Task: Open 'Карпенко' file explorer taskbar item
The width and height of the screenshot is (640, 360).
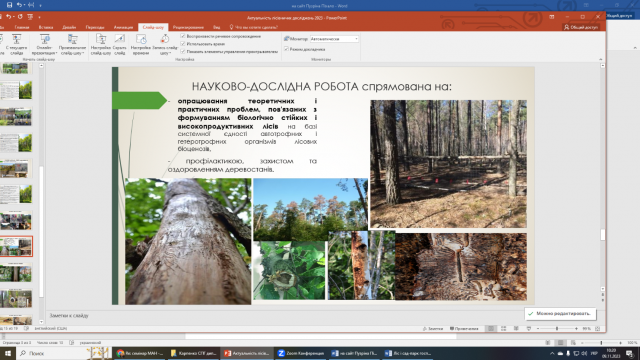Action: click(193, 353)
